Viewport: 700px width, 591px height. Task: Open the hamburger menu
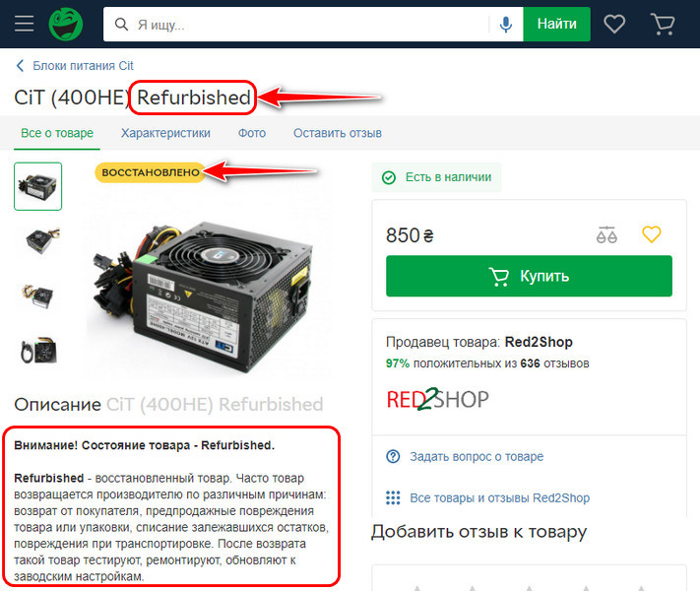tap(24, 24)
